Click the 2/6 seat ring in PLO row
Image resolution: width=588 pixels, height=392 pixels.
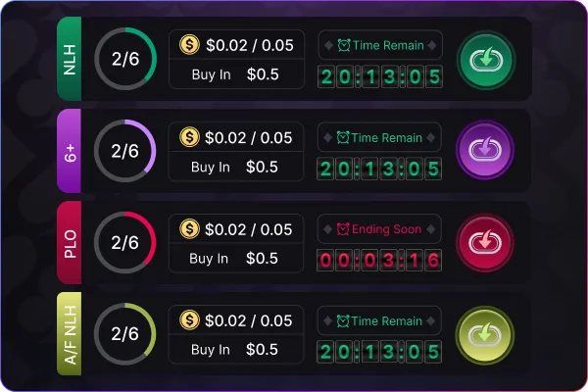click(x=124, y=243)
